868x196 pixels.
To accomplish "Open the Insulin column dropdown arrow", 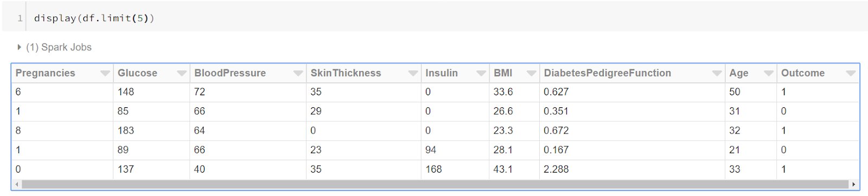I will (481, 73).
